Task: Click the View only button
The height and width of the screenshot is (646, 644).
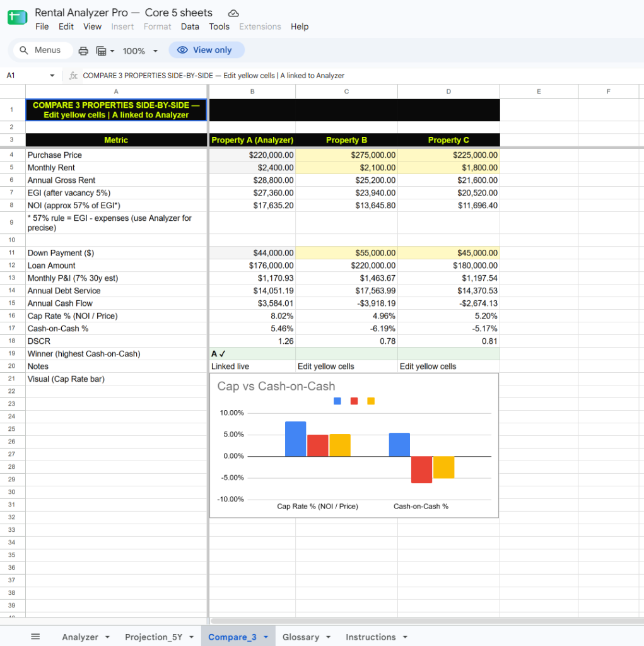Action: pos(206,50)
